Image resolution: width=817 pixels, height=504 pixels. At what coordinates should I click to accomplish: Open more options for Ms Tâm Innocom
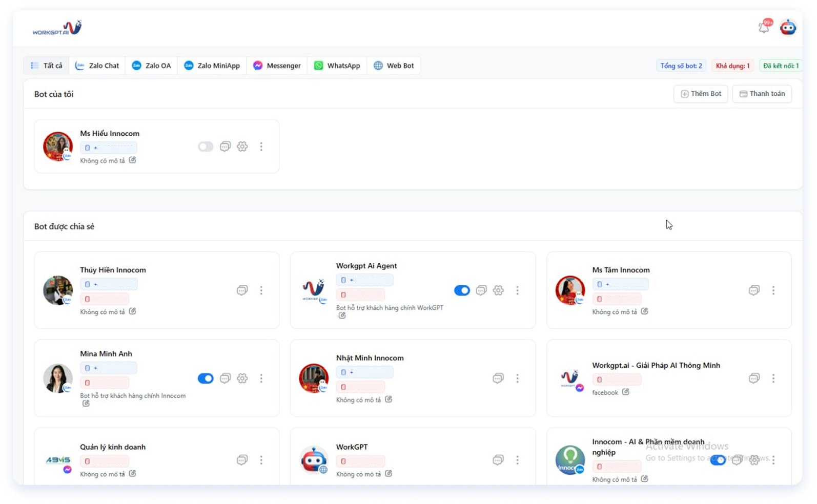[x=773, y=290]
